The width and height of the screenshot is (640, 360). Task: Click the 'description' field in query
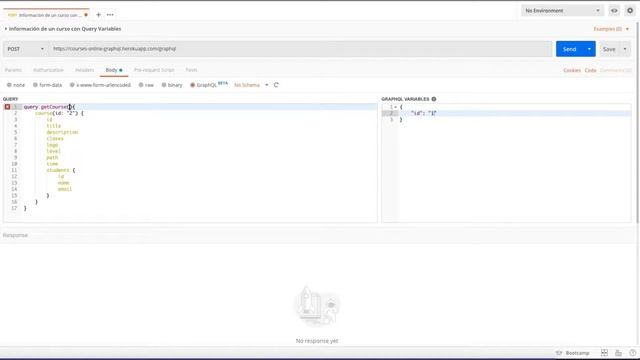[x=62, y=132]
